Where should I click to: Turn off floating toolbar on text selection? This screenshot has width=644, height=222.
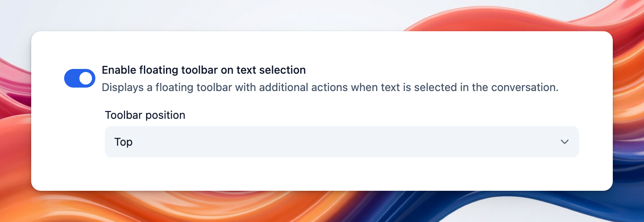tap(80, 78)
